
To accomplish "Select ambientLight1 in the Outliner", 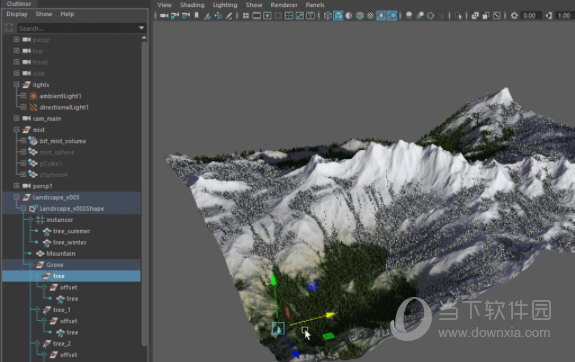I will coord(61,96).
